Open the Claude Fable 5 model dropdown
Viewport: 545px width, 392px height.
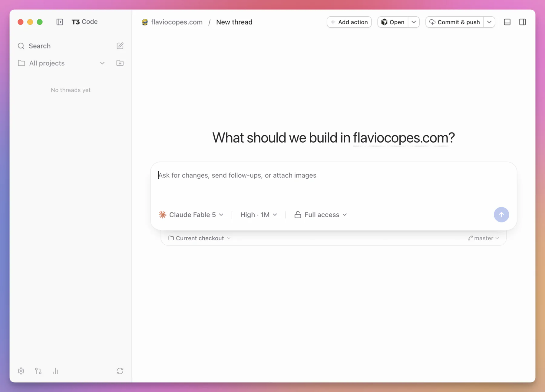click(x=191, y=215)
